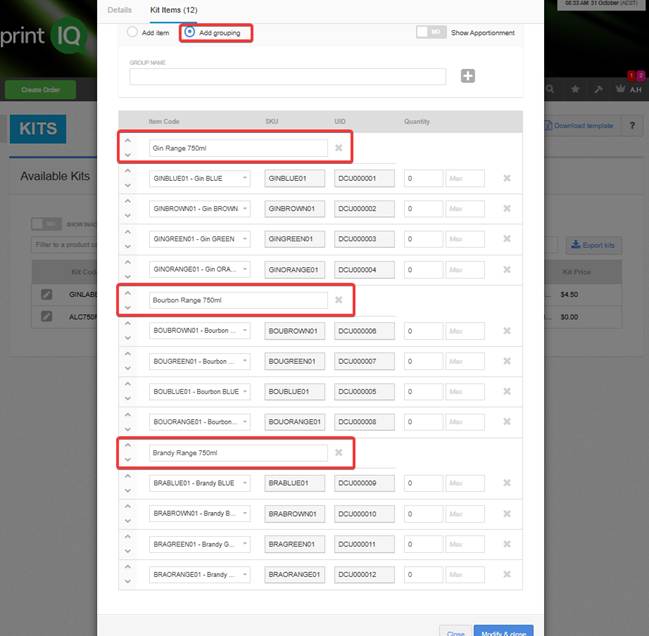Delete the GINBLUE01 item row

pyautogui.click(x=507, y=178)
